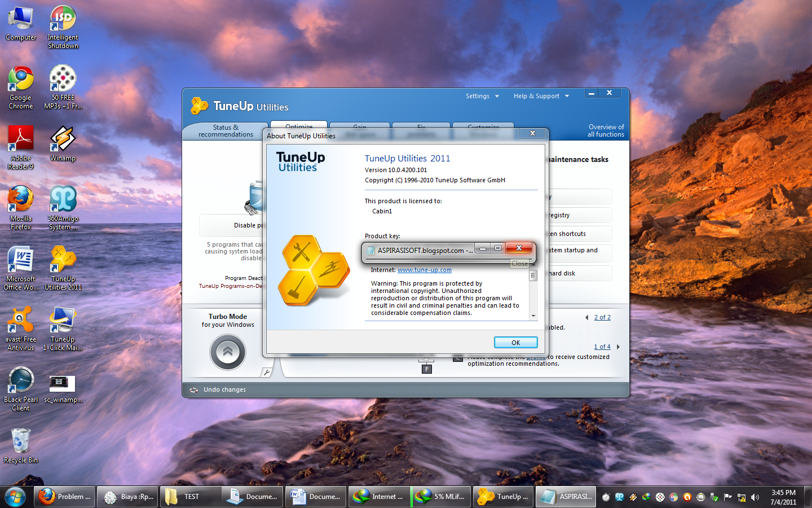Maximize the ASPIRASISOFT notepad window
This screenshot has height=508, width=812.
(498, 248)
